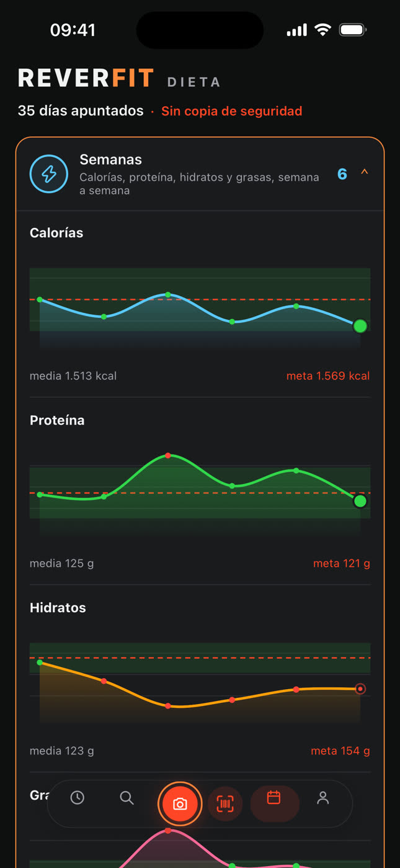Tap 'meta 154 g' Hidratos goal label
400x868 pixels.
point(340,751)
